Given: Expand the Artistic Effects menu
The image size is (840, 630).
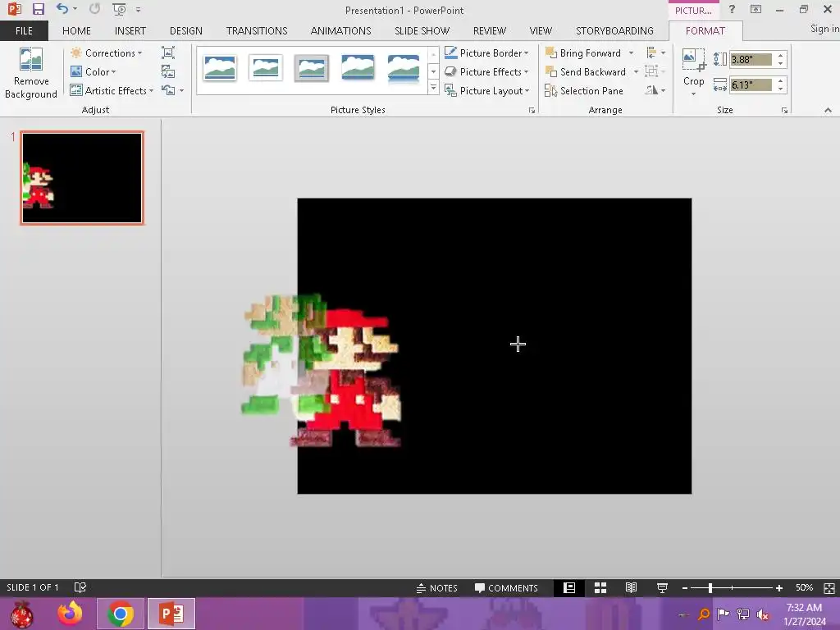Looking at the screenshot, I should coord(112,90).
